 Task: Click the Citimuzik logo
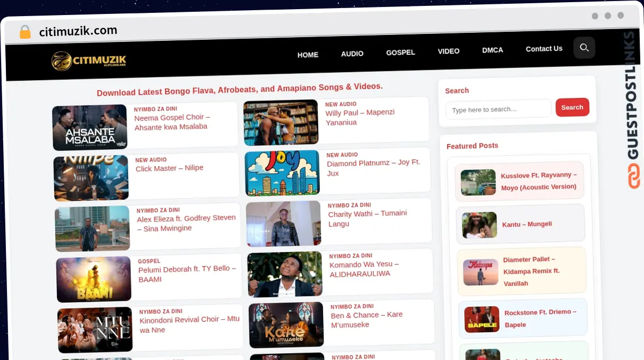click(x=89, y=61)
